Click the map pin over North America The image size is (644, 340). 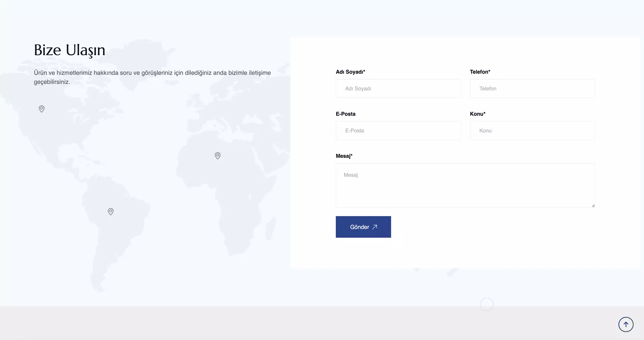click(42, 109)
